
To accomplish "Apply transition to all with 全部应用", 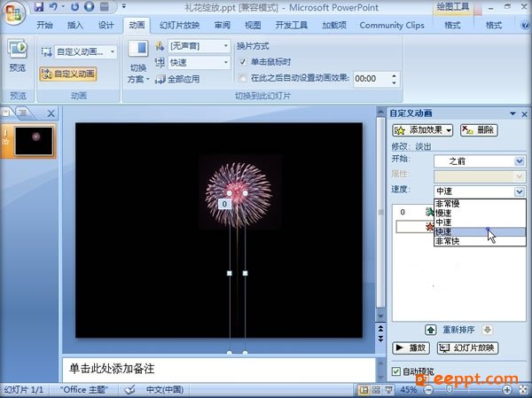I will point(177,80).
